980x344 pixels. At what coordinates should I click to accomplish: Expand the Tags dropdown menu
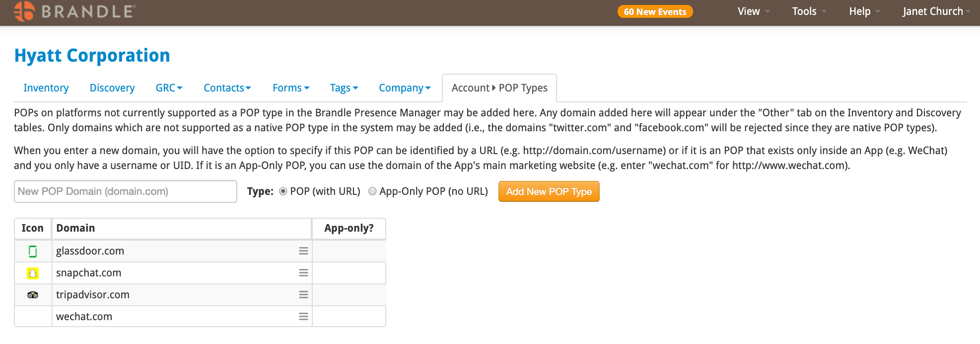[x=344, y=88]
